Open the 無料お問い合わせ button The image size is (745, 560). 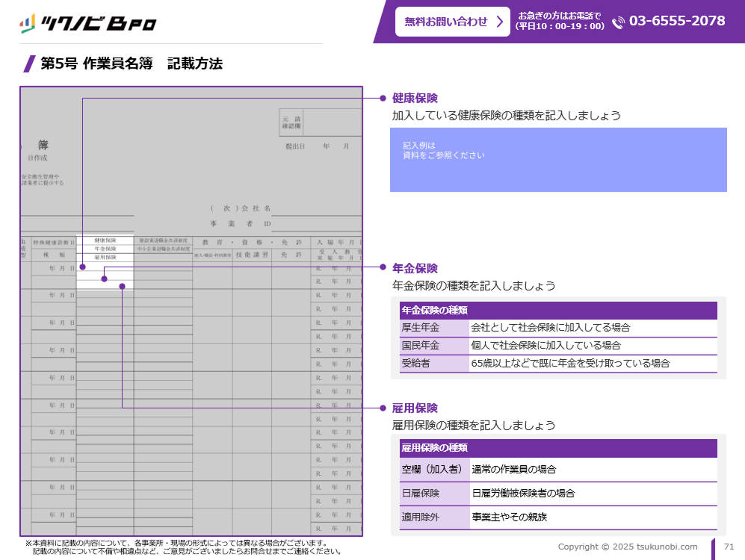pyautogui.click(x=452, y=22)
